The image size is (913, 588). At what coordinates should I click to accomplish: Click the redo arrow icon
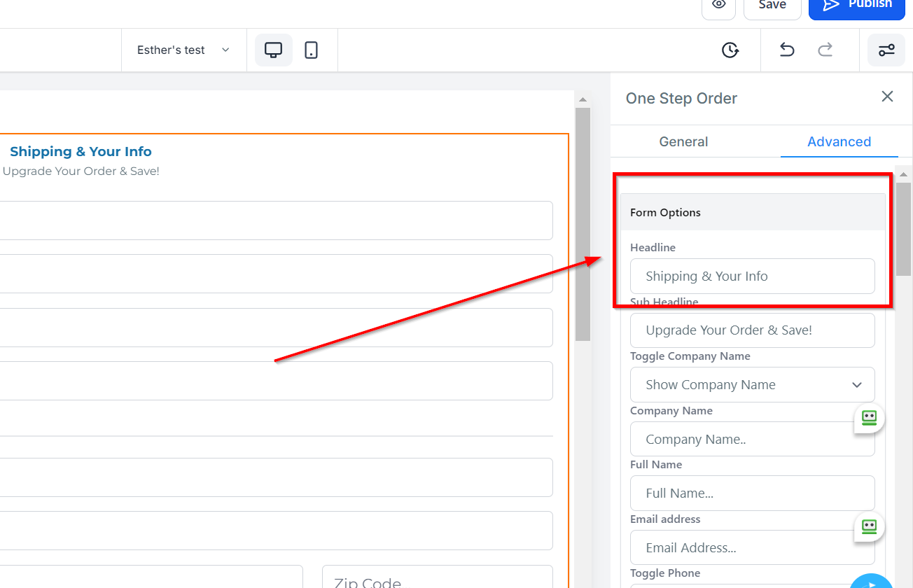click(825, 50)
